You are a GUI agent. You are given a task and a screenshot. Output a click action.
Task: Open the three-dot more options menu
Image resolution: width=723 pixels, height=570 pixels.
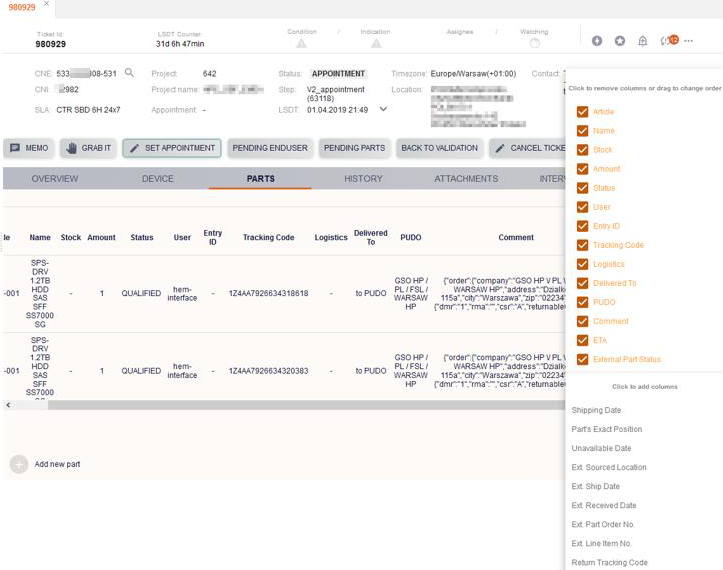[688, 41]
